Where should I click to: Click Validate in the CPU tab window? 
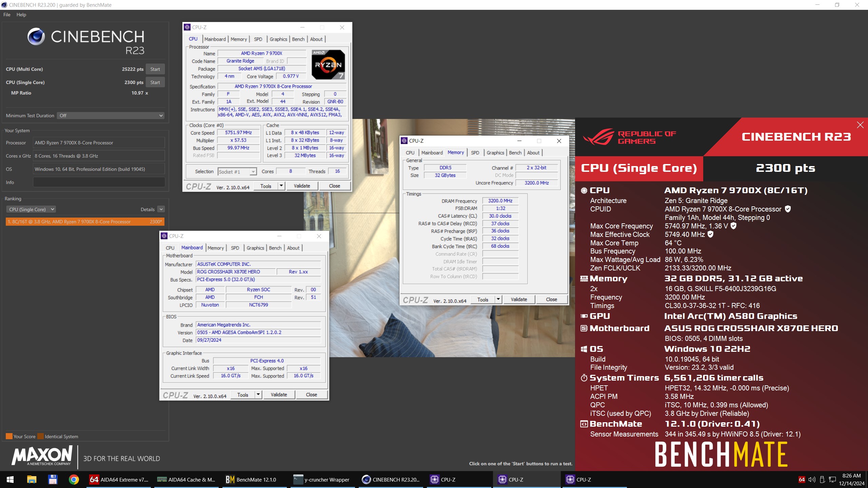[x=302, y=186]
